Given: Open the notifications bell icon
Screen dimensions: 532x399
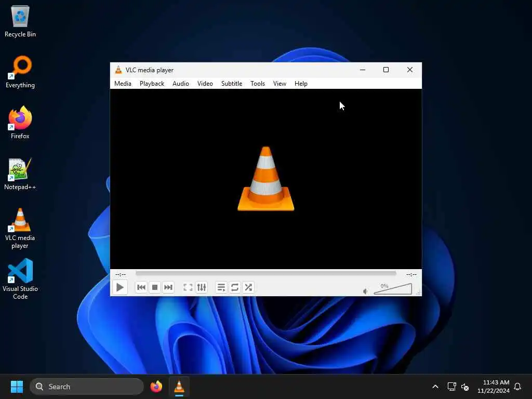Looking at the screenshot, I should click(517, 387).
